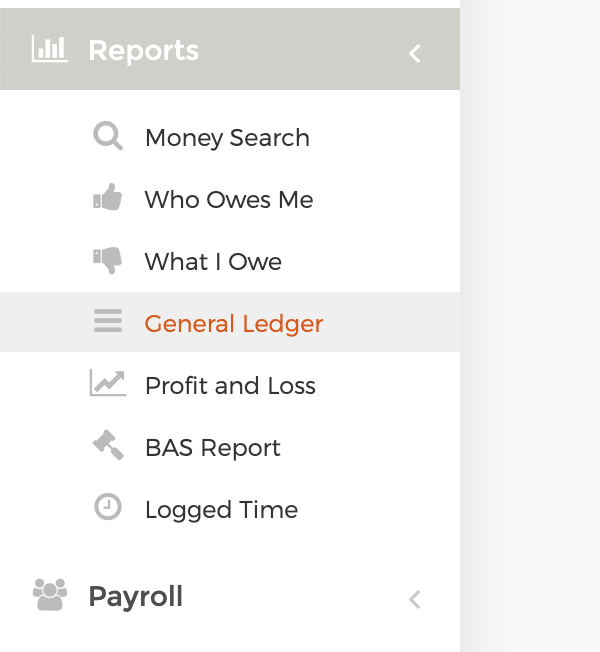
Task: Click the Logged Time clock icon
Action: tap(108, 507)
